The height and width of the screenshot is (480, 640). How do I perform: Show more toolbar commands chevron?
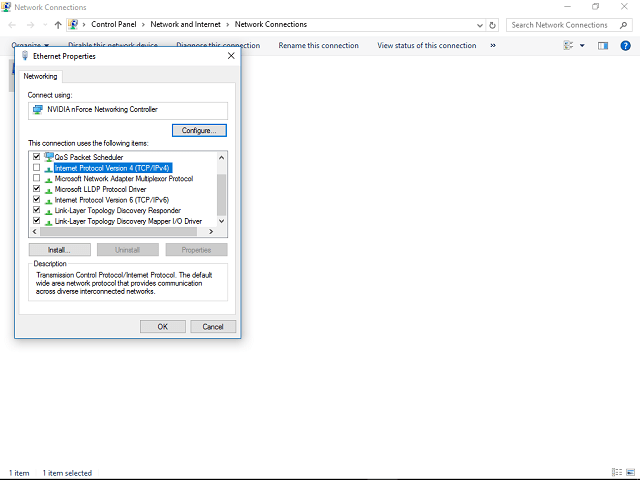493,45
